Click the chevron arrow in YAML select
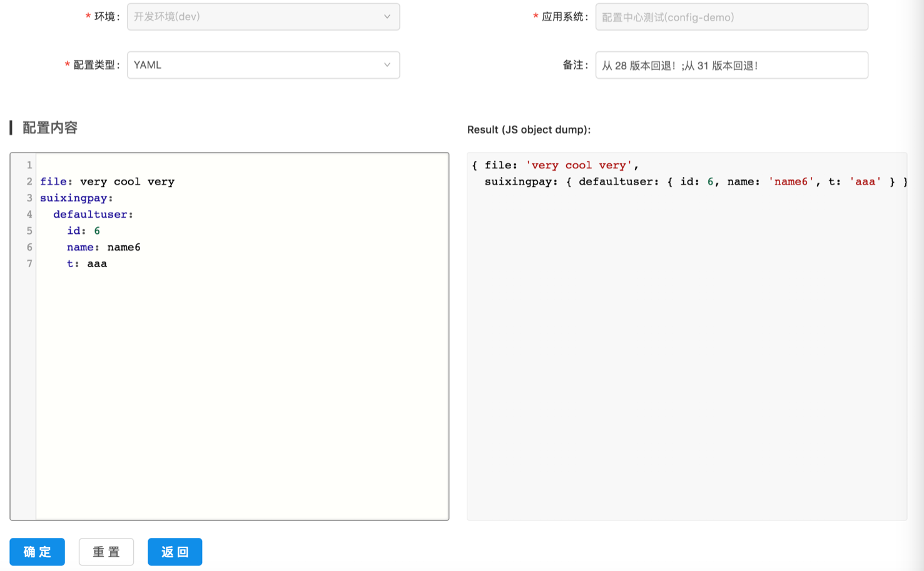The height and width of the screenshot is (571, 924). 387,65
